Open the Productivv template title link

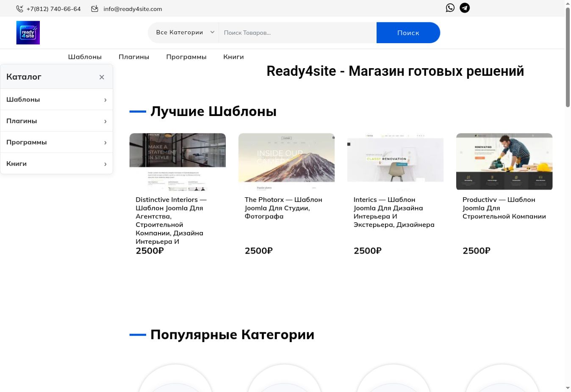coord(504,208)
